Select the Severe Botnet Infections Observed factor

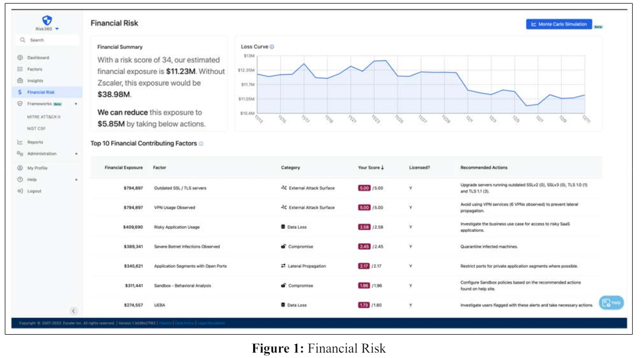coord(187,247)
